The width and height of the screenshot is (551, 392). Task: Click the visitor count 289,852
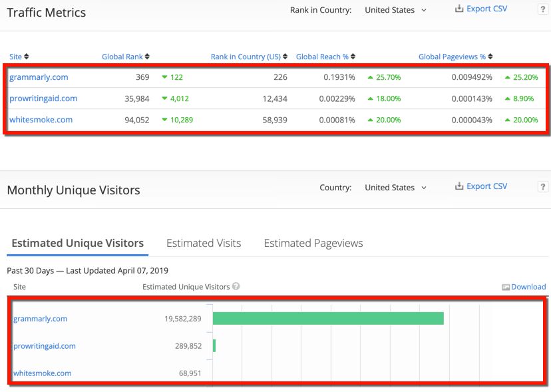pyautogui.click(x=188, y=346)
